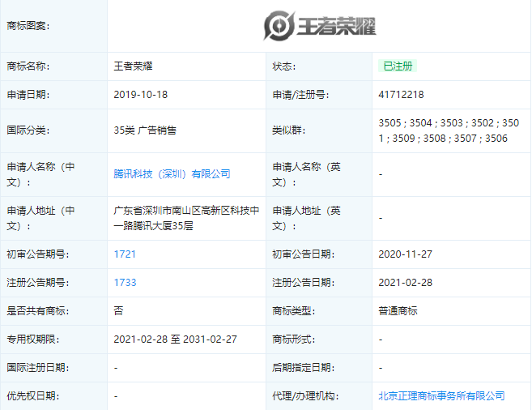Click the 申请人名称（中文） label
Viewport: 532px width, 410px height.
pos(41,174)
